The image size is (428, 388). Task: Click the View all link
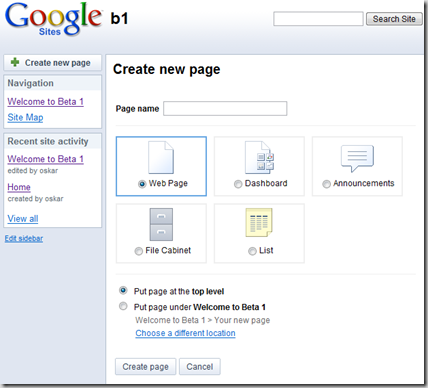(x=23, y=219)
